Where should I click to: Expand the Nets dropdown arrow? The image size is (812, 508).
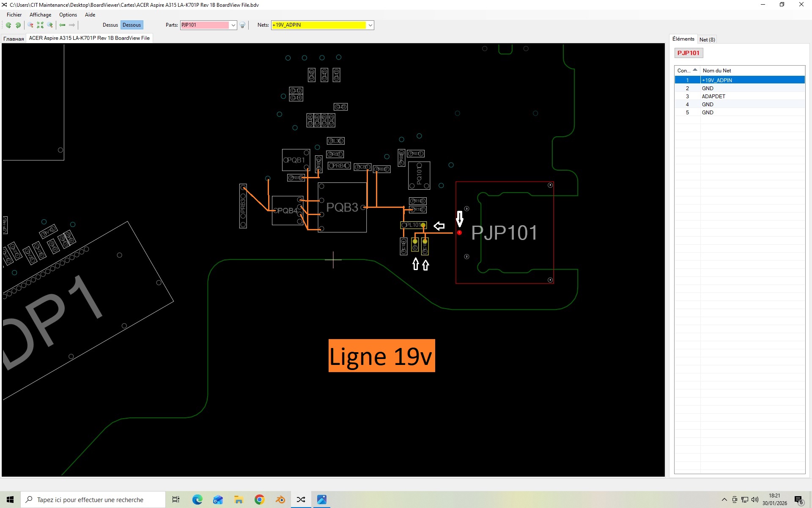[370, 25]
